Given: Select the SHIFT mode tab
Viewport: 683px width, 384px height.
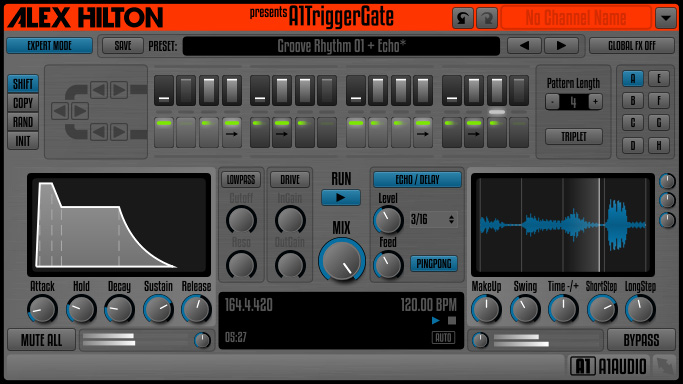Looking at the screenshot, I should point(23,84).
